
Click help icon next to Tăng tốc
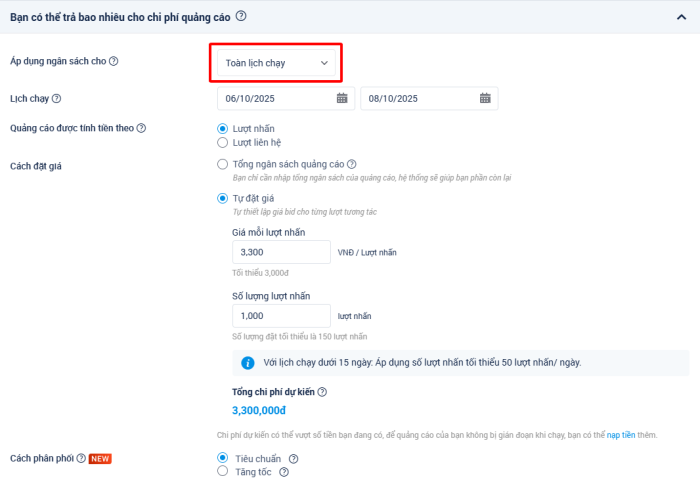284,472
